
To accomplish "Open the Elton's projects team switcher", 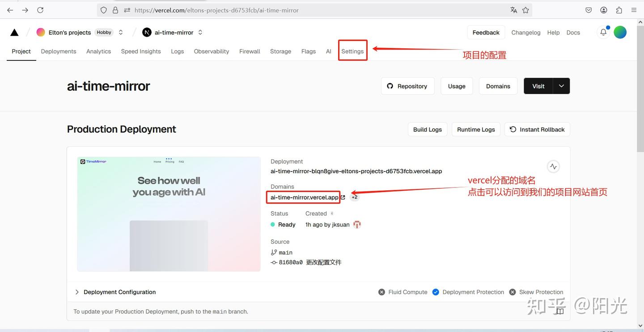I will coord(120,32).
